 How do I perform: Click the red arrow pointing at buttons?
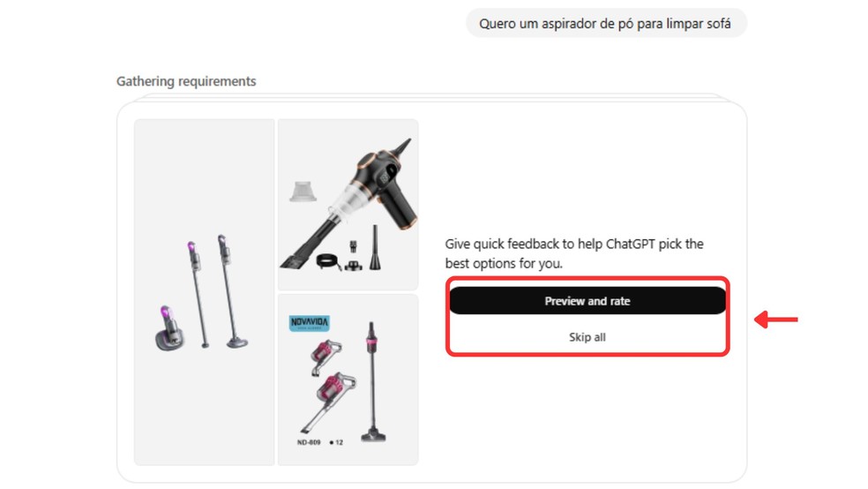click(x=776, y=319)
